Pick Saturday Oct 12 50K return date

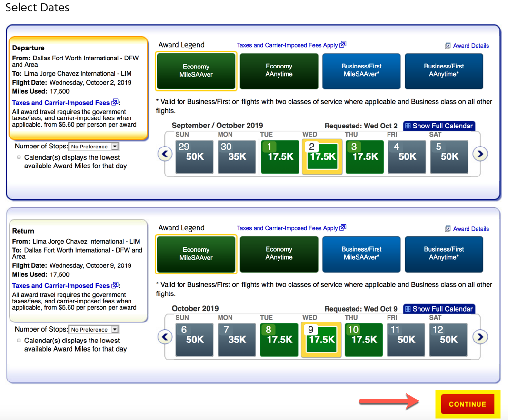(x=448, y=340)
